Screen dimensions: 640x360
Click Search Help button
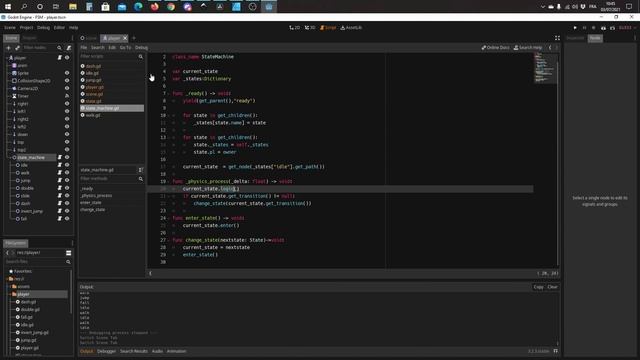click(x=528, y=48)
